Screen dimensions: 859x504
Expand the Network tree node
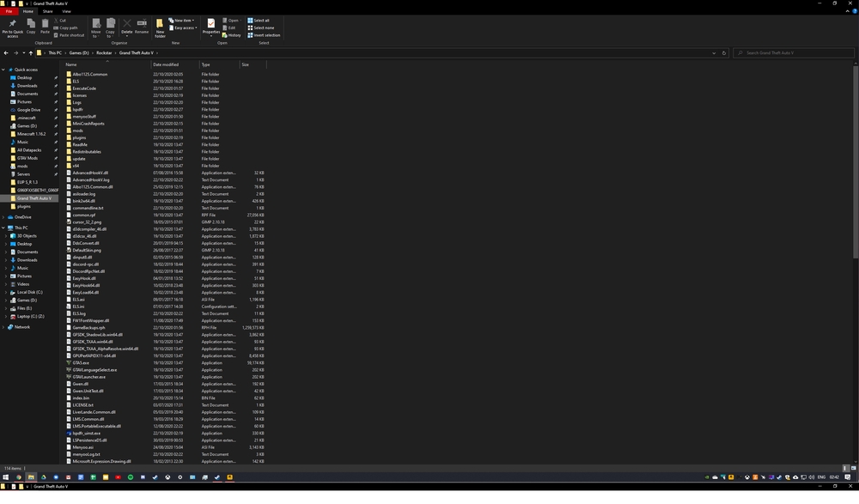(x=3, y=327)
